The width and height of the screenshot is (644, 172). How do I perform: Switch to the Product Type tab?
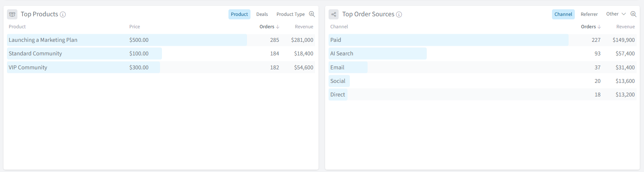coord(290,14)
